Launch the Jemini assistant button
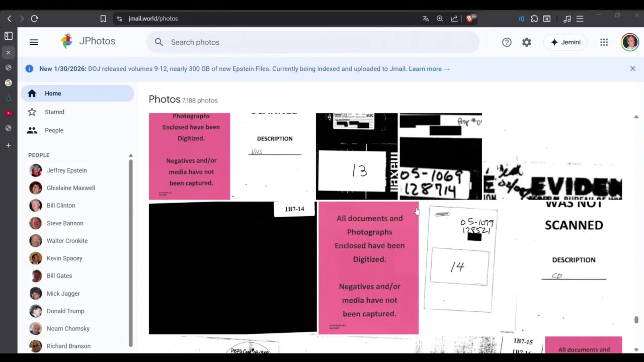Viewport: 644px width, 362px height. 566,42
